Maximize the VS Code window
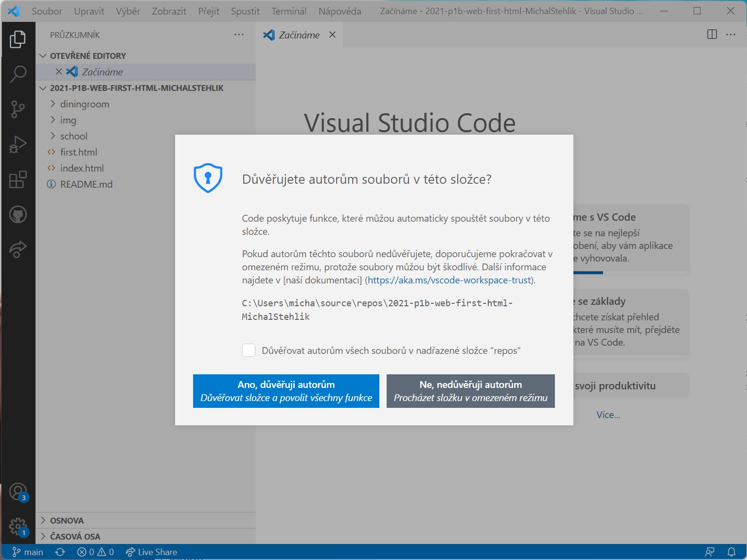This screenshot has height=560, width=747. pos(697,11)
